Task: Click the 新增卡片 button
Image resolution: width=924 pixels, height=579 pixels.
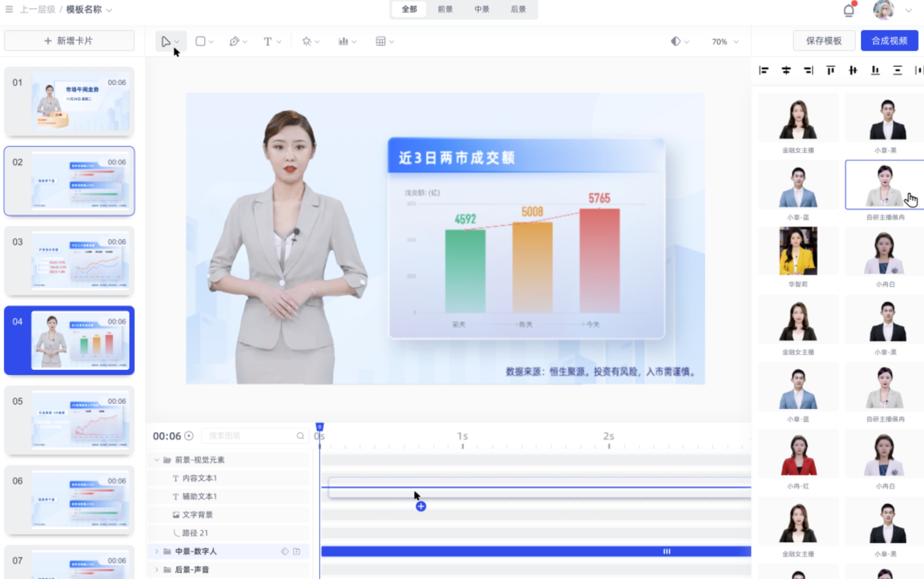Action: click(69, 41)
